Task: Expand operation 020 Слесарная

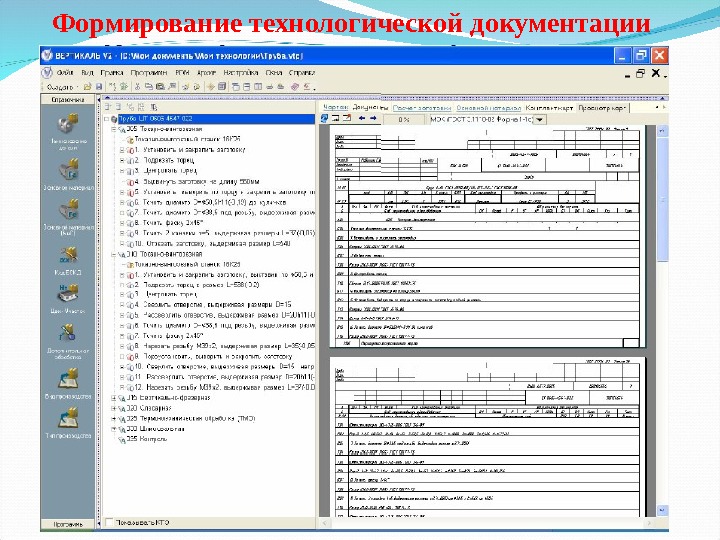Action: 114,408
